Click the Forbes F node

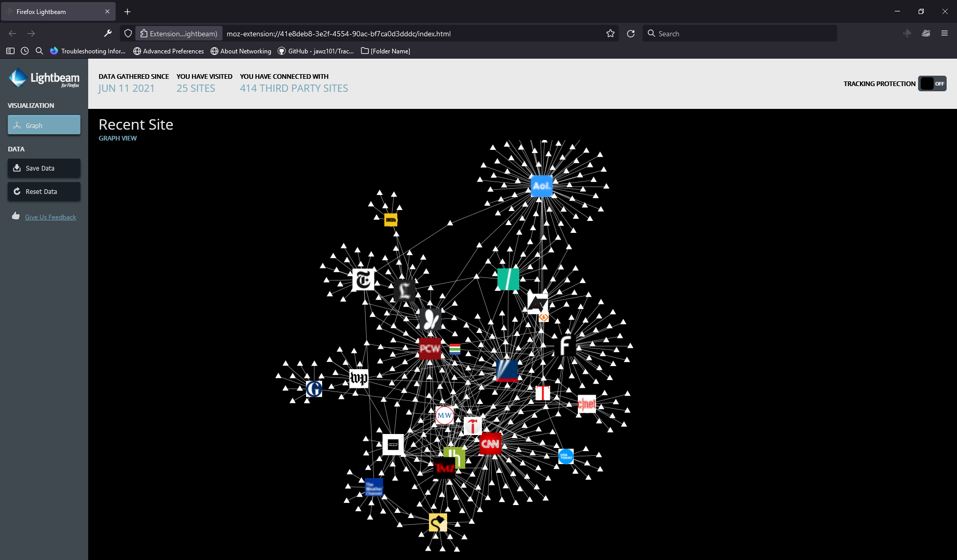click(565, 345)
